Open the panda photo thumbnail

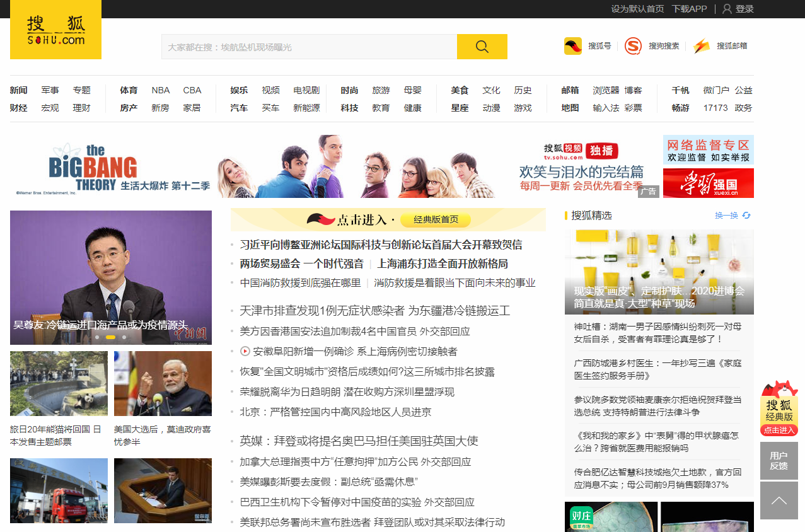[59, 384]
